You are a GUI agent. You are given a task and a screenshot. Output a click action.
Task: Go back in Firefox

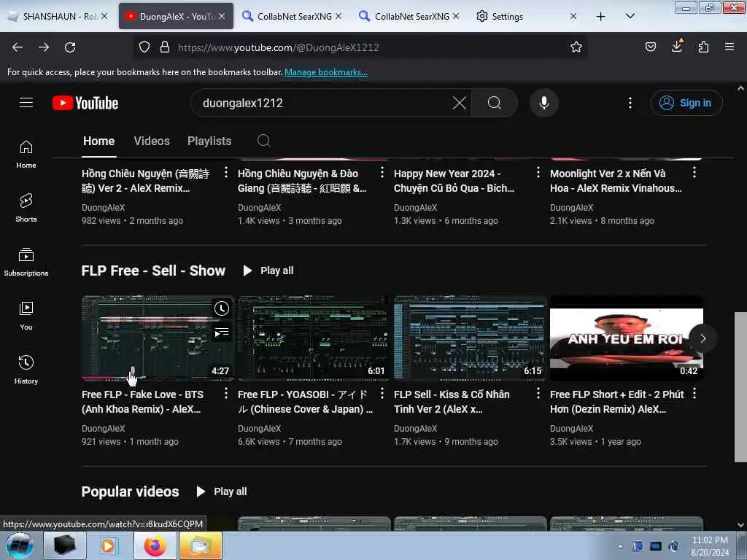coord(18,47)
